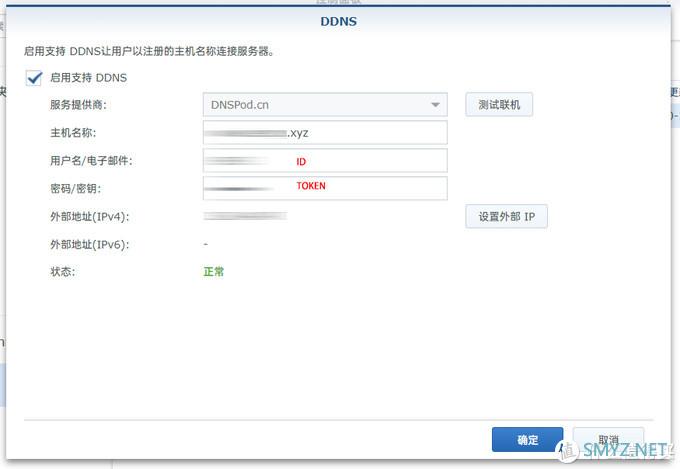Confirm with the 确定 button
This screenshot has height=469, width=680.
pos(527,439)
